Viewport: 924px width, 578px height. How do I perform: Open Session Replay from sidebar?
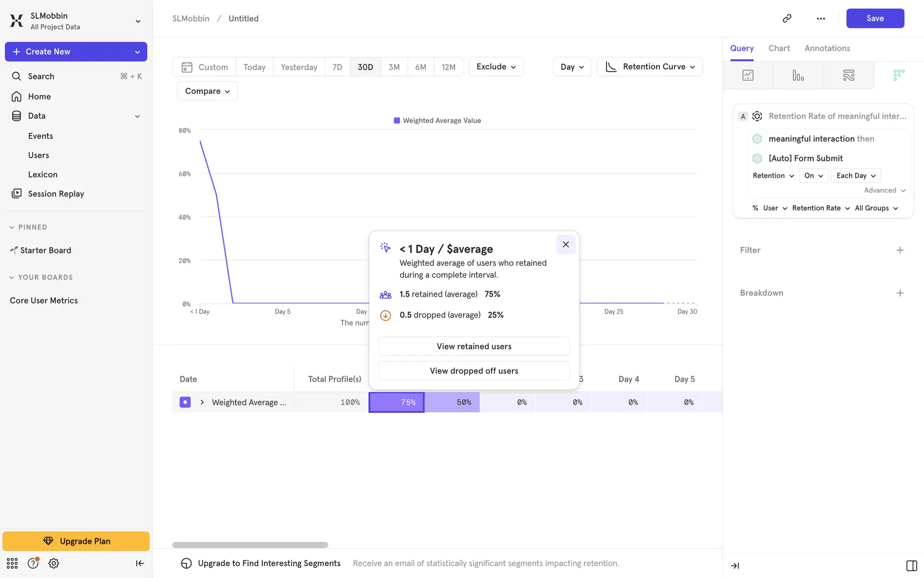coord(56,194)
